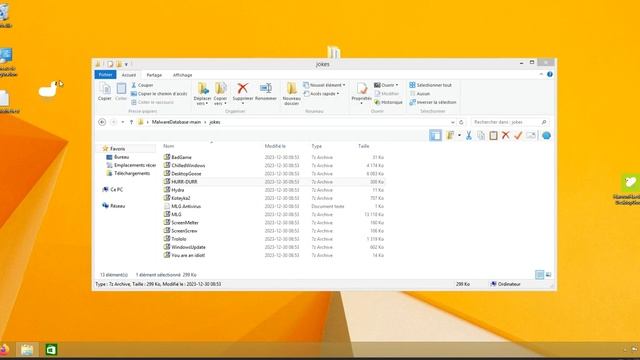Click Modifier in the ribbon
This screenshot has width=640, height=360.
click(x=386, y=94)
